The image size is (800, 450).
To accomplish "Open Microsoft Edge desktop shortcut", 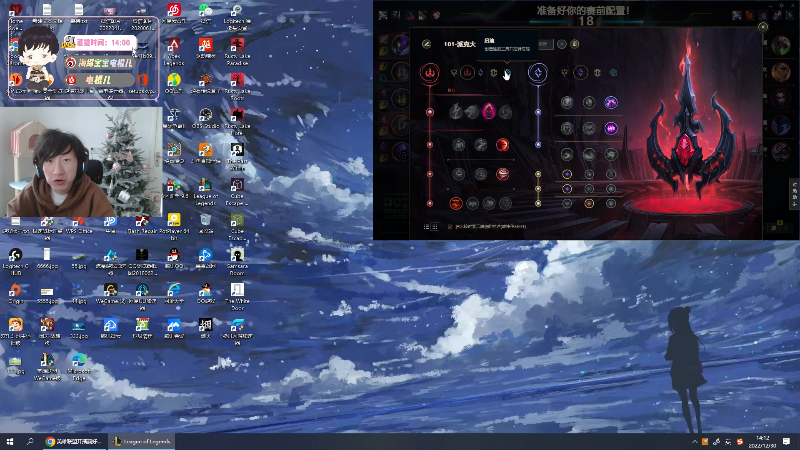I will pyautogui.click(x=79, y=367).
